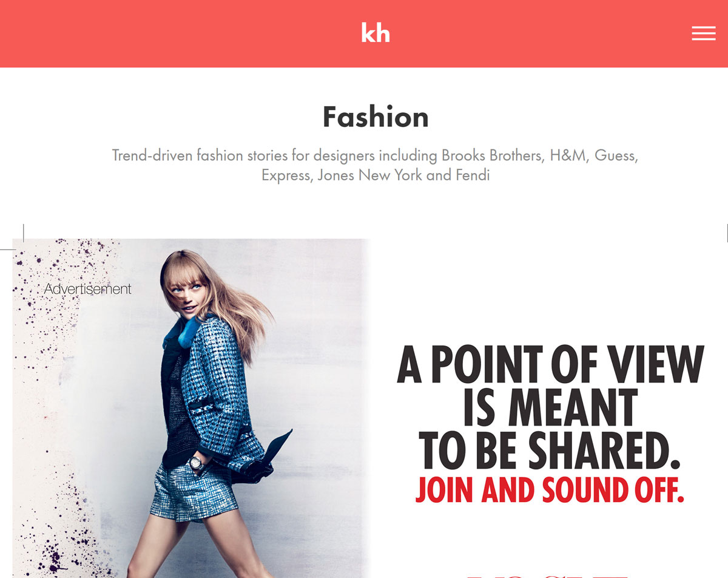This screenshot has height=578, width=728.
Task: Click the A POINT OF VIEW headline
Action: pos(550,365)
